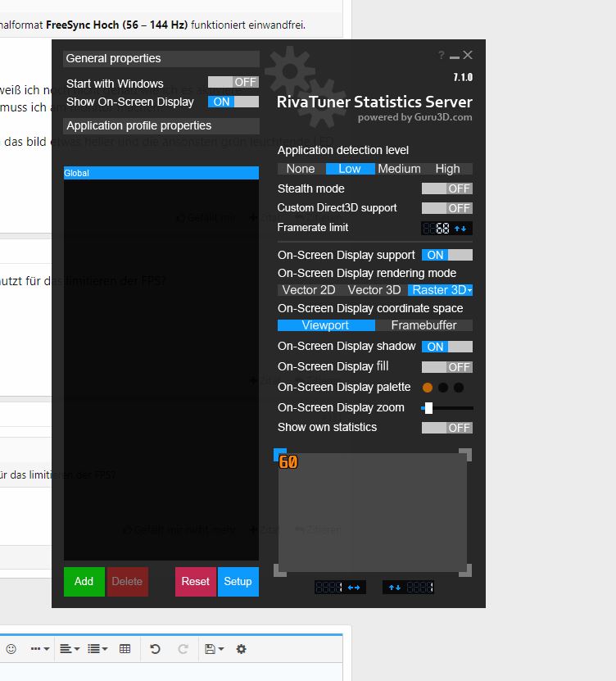Viewport: 616px width, 681px height.
Task: Open the emoji smiley picker in editor
Action: tap(11, 649)
